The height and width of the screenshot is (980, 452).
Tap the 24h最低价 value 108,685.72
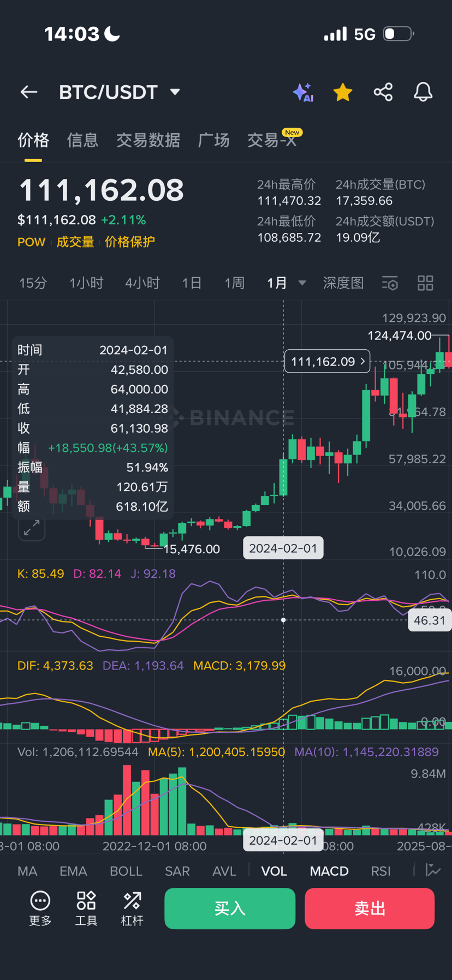[289, 237]
